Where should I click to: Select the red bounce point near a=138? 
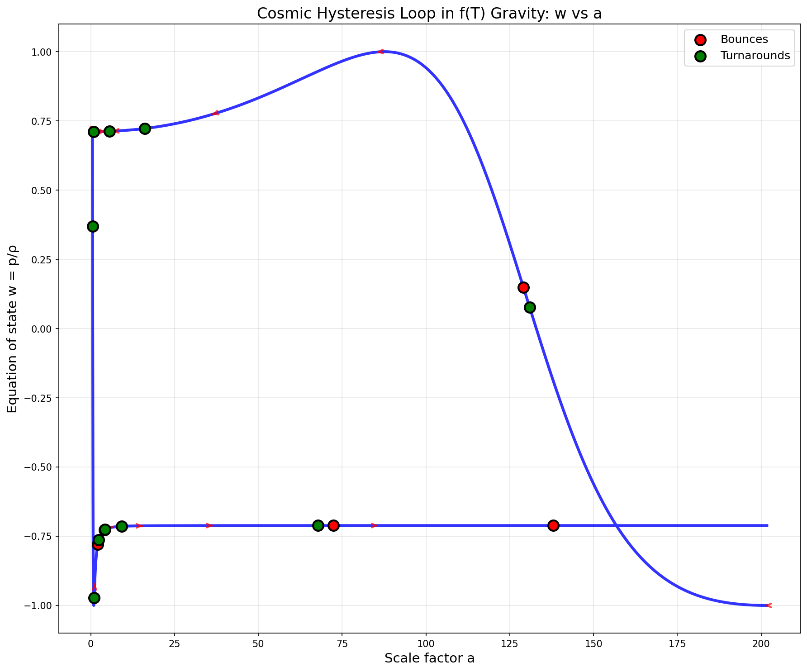point(553,525)
